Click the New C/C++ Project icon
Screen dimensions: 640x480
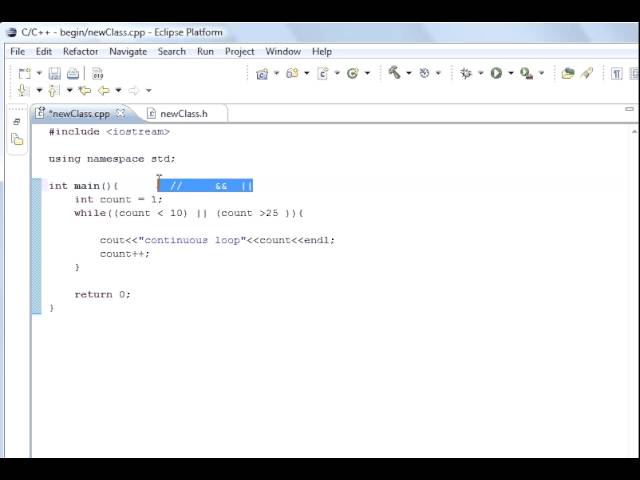point(262,73)
